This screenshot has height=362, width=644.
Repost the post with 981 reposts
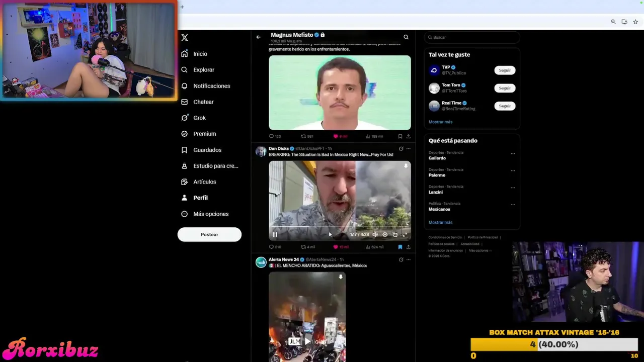click(x=307, y=136)
